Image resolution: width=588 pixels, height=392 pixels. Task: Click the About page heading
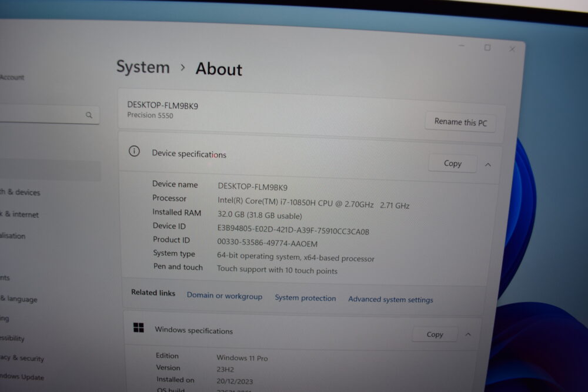[219, 69]
